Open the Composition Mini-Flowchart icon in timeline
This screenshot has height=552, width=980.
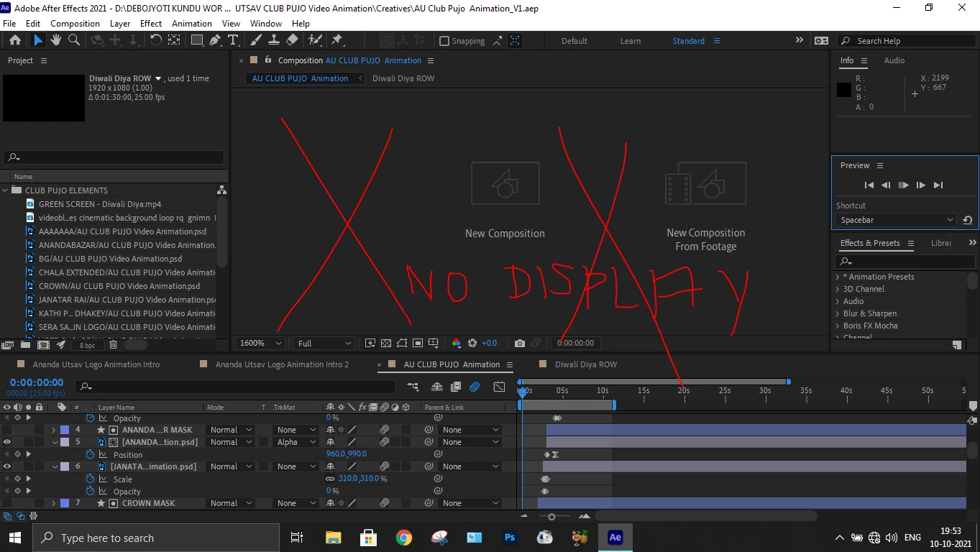(x=413, y=387)
